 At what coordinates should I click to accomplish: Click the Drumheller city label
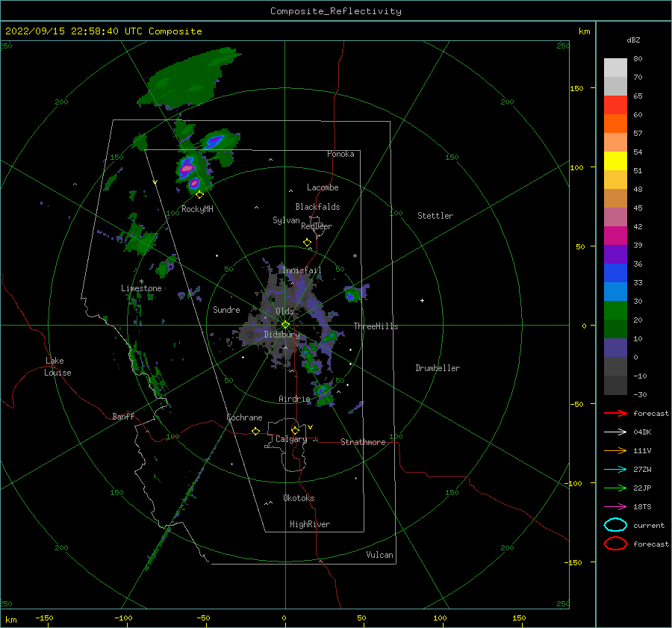point(438,368)
